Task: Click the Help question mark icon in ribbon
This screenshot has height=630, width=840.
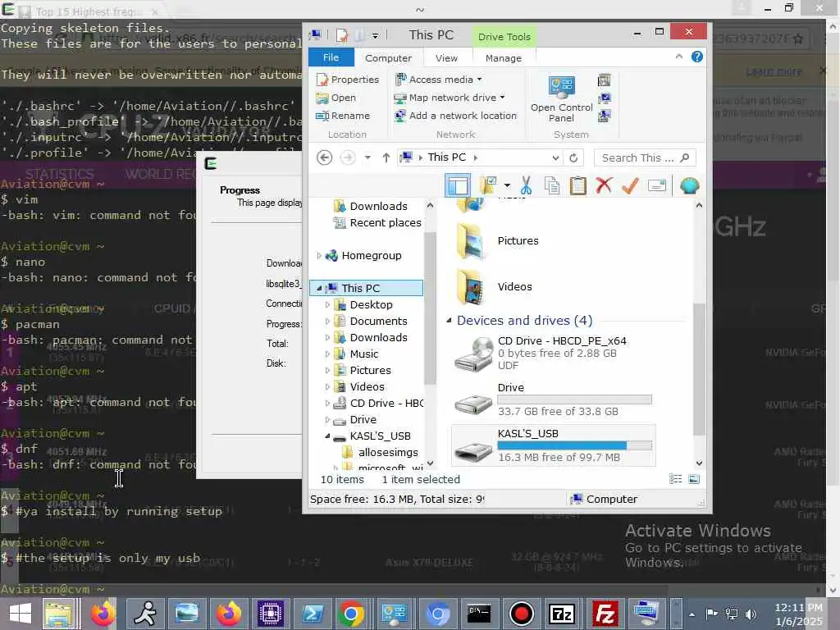Action: point(696,57)
